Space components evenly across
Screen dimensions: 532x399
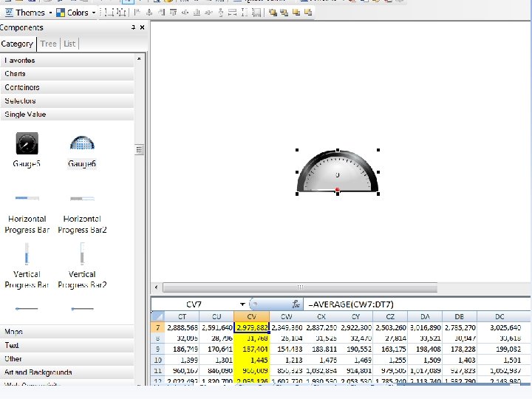pyautogui.click(x=208, y=13)
